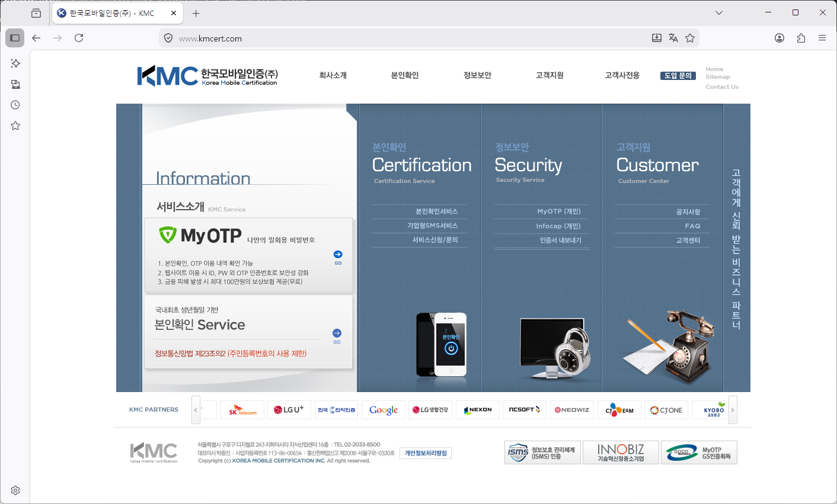The width and height of the screenshot is (837, 504).
Task: Click the address bar URL field
Action: tap(409, 38)
